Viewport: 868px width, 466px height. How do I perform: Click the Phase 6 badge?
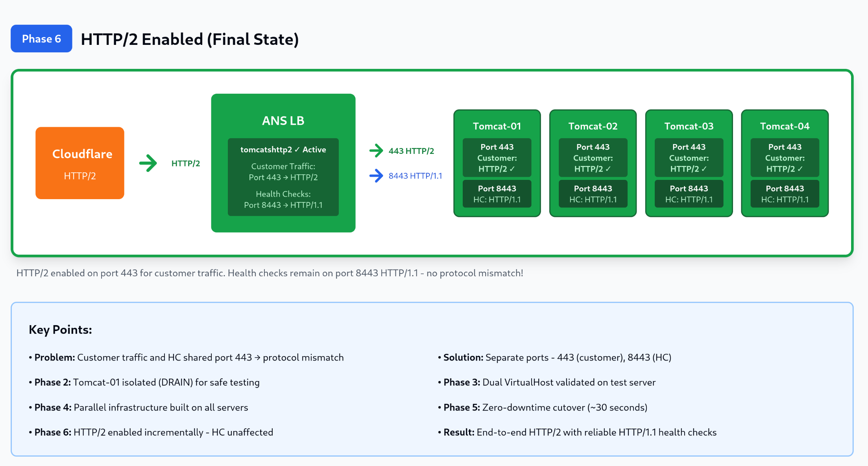click(41, 39)
